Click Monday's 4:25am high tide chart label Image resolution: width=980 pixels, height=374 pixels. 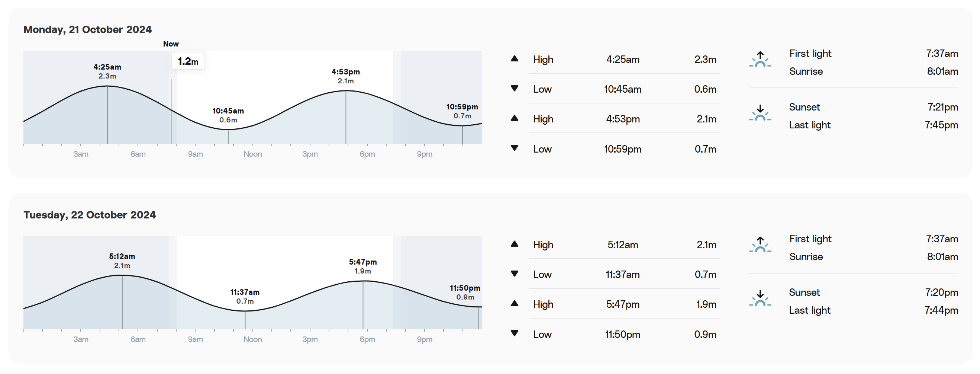point(107,71)
